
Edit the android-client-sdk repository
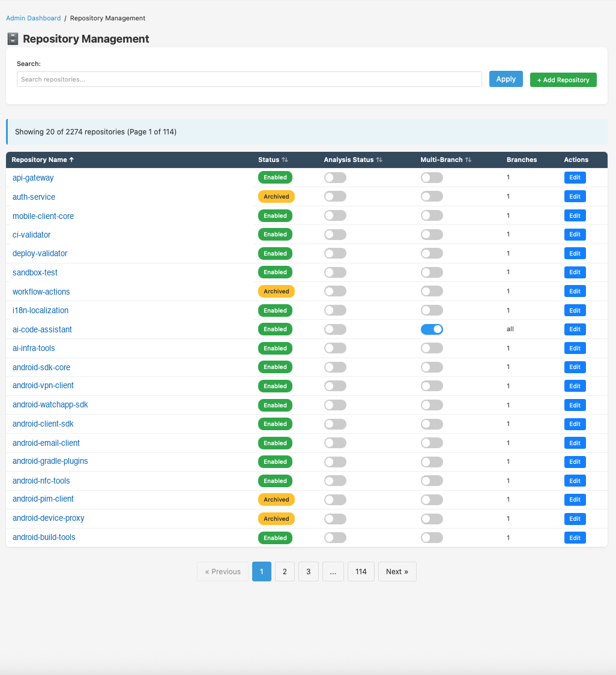pos(575,424)
